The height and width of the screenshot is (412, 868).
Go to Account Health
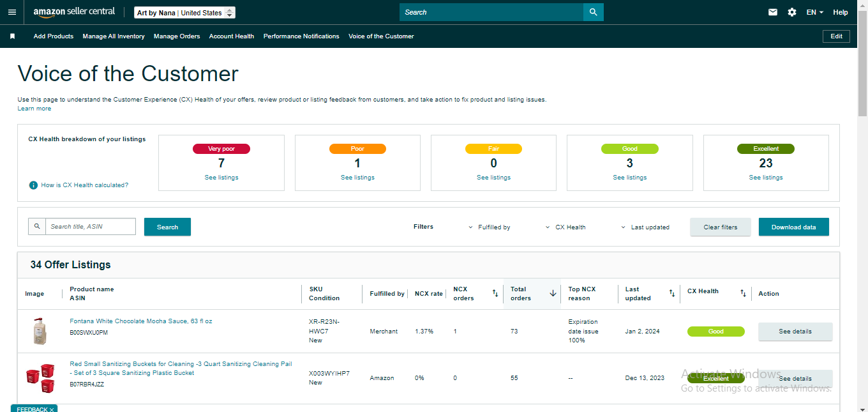[232, 36]
